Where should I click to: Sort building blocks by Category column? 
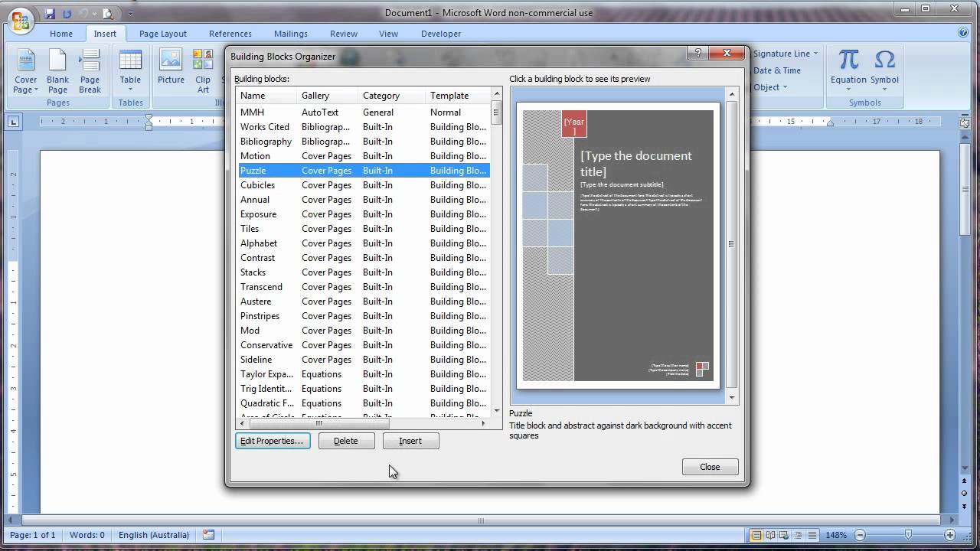click(x=391, y=96)
